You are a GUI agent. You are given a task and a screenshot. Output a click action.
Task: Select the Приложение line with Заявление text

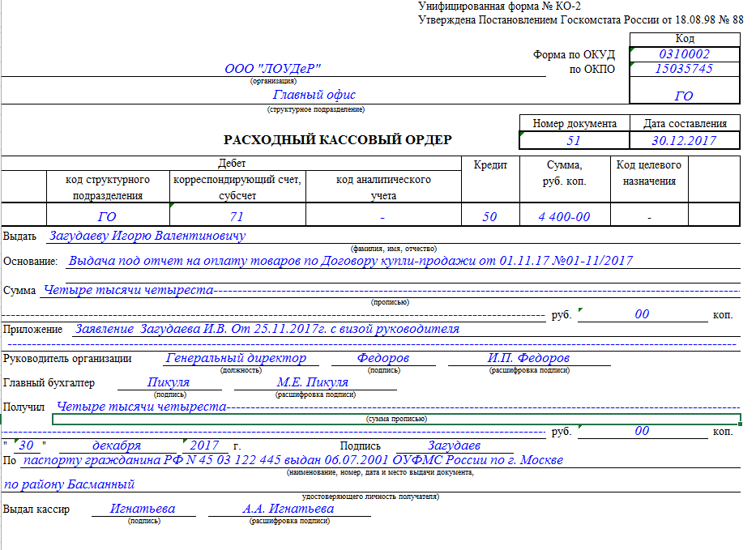267,329
